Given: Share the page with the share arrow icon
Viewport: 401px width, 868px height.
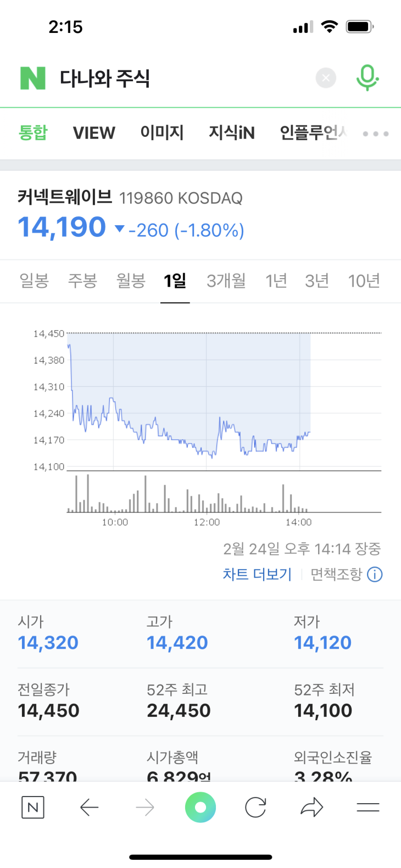Looking at the screenshot, I should (x=311, y=807).
